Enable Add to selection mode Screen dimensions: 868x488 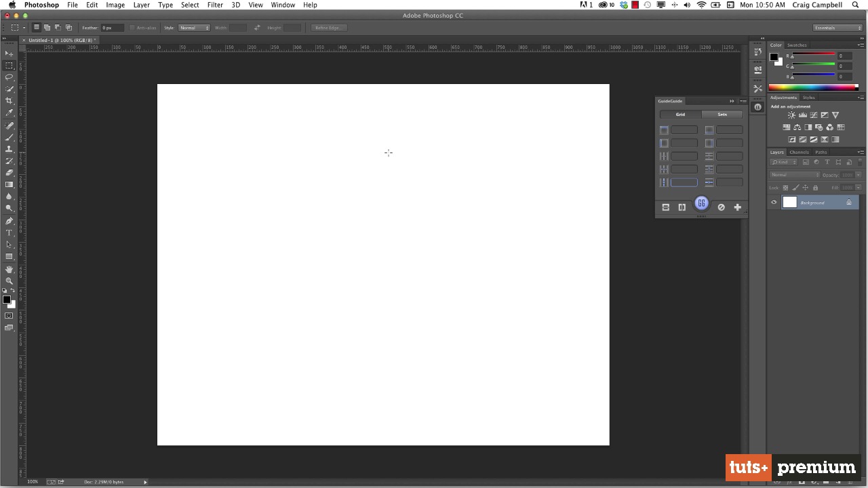pos(47,28)
